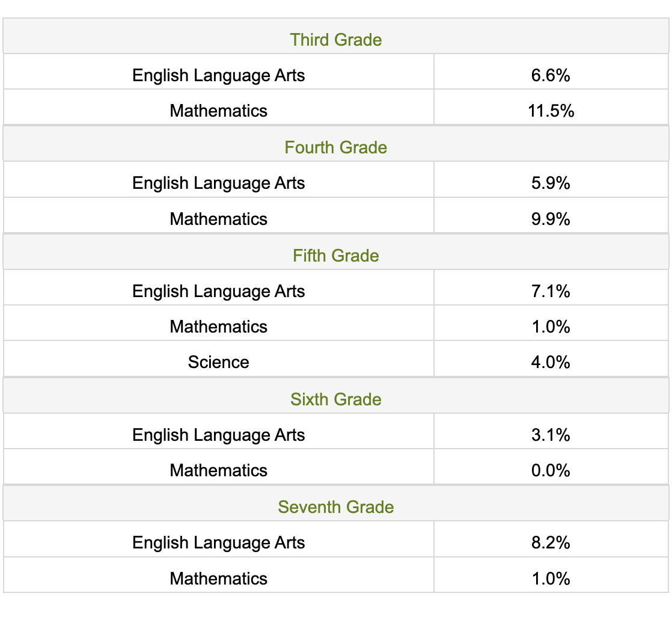Viewport: 672px width, 617px height.
Task: Click the Science row label
Action: click(218, 362)
